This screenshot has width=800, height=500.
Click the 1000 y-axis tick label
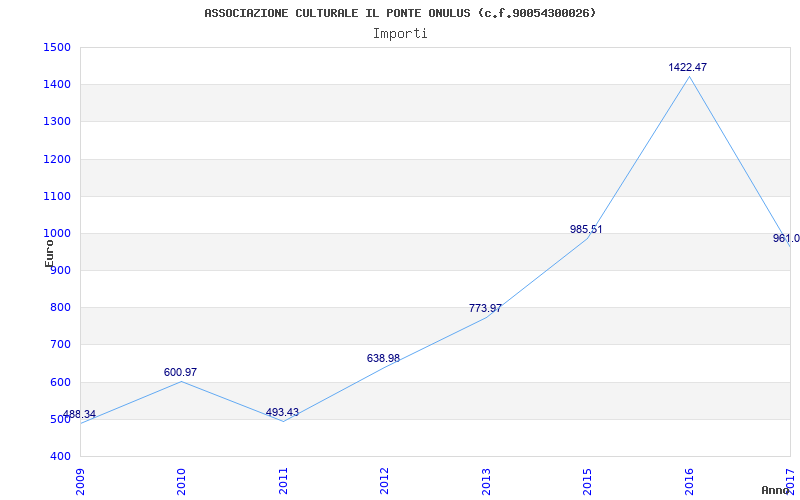coord(57,234)
